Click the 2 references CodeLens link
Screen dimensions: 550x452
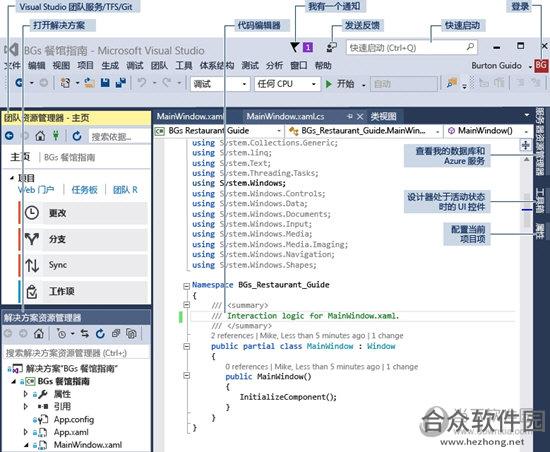pos(232,336)
